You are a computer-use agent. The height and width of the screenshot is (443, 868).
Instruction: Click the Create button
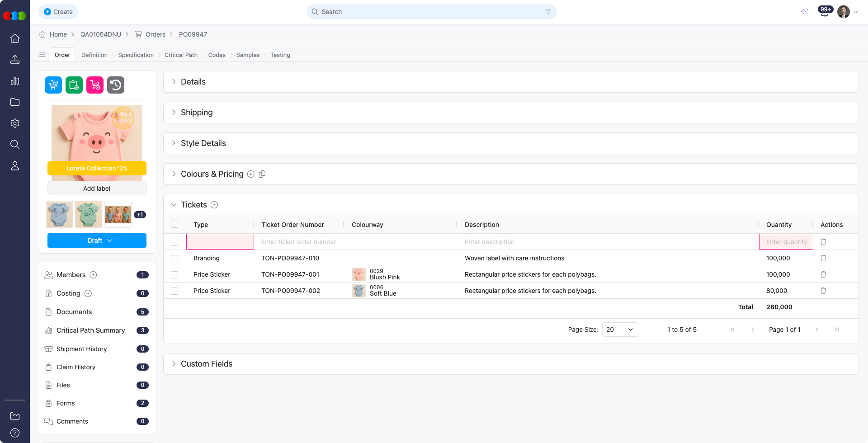pyautogui.click(x=58, y=12)
